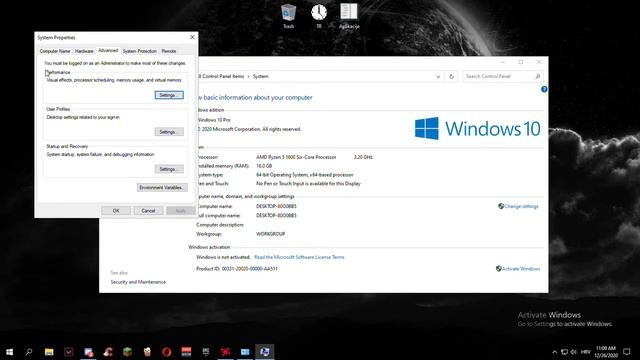This screenshot has height=360, width=640.
Task: Select the Product ID number text
Action: tap(250, 269)
